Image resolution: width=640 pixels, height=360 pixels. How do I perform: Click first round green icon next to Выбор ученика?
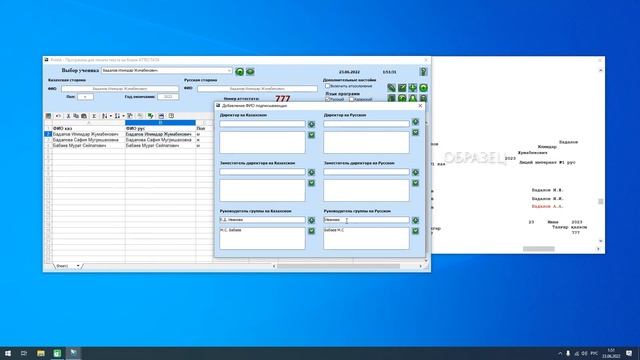click(240, 72)
